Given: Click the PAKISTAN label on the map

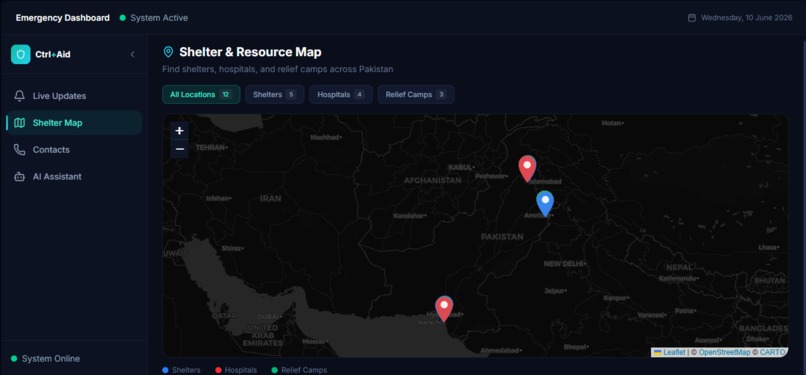Looking at the screenshot, I should coord(502,237).
